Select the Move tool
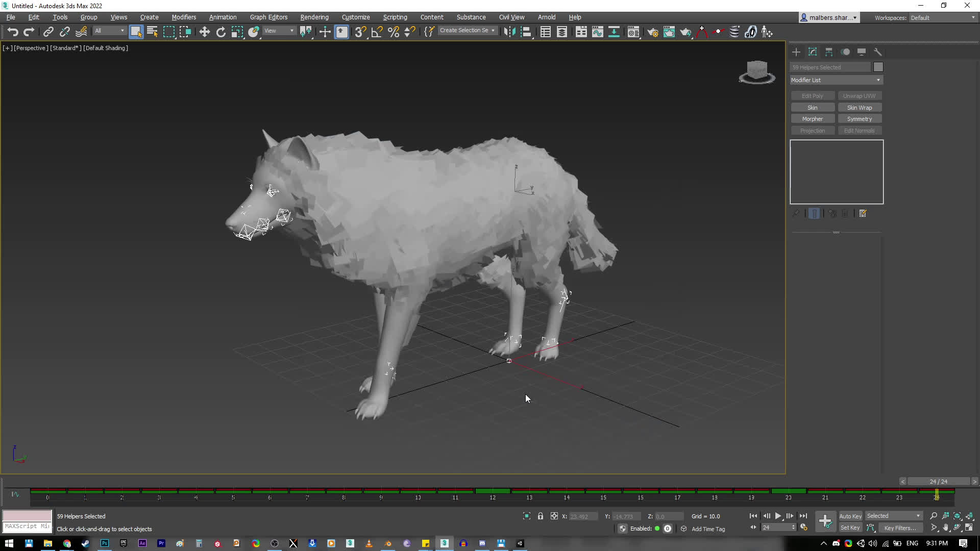980x551 pixels. coord(204,32)
